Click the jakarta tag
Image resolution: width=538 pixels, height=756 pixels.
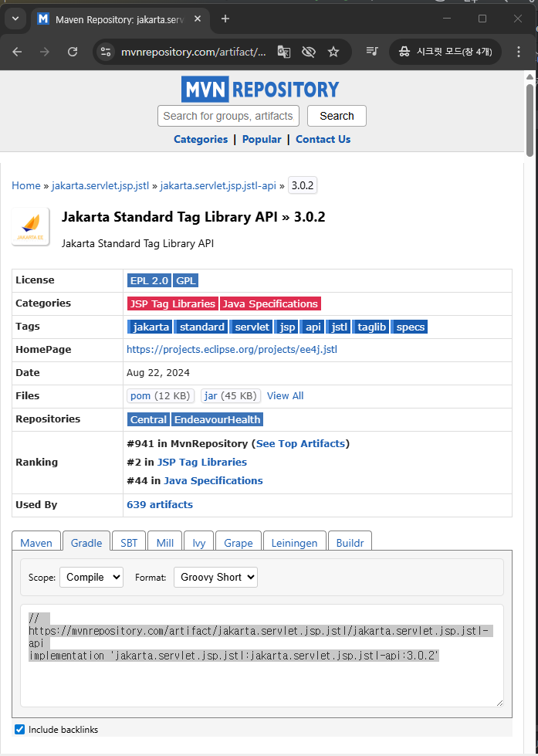[x=150, y=327]
